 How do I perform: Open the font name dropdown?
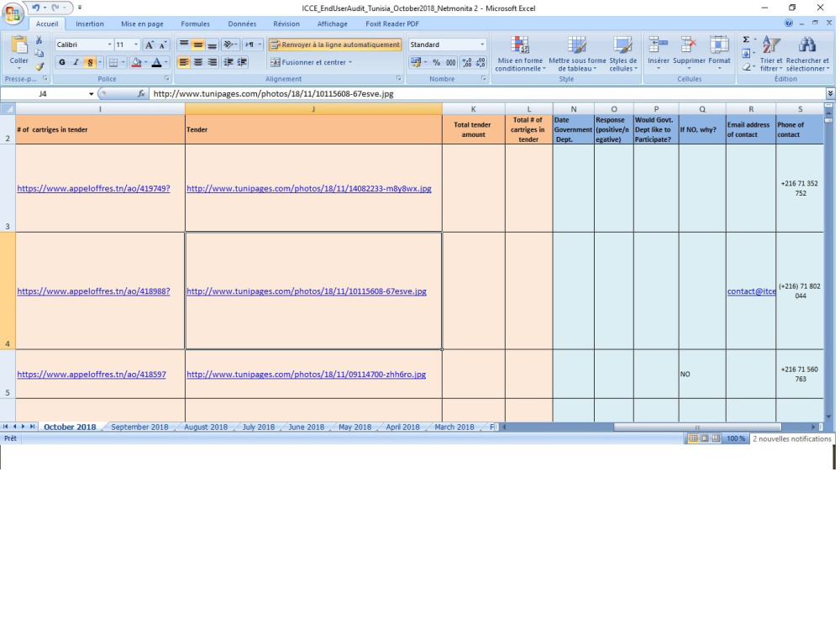coord(109,45)
